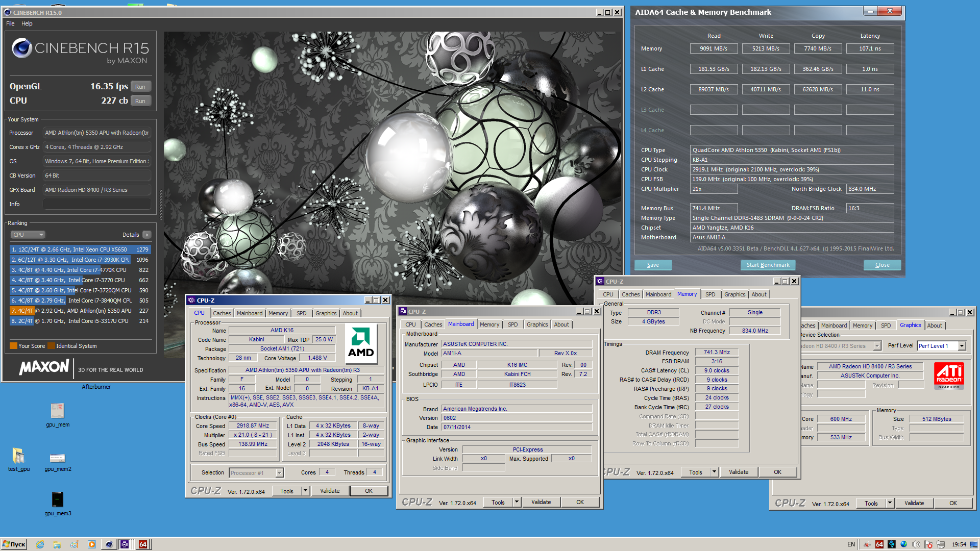Open the Help menu in Cinebench
This screenshot has width=980, height=551.
pos(27,23)
